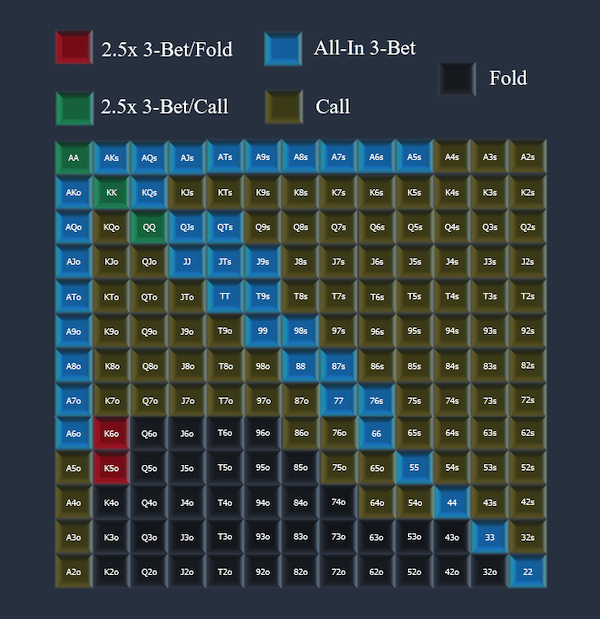Pick the ATo cell
Screen dimensions: 600x619
tap(74, 296)
